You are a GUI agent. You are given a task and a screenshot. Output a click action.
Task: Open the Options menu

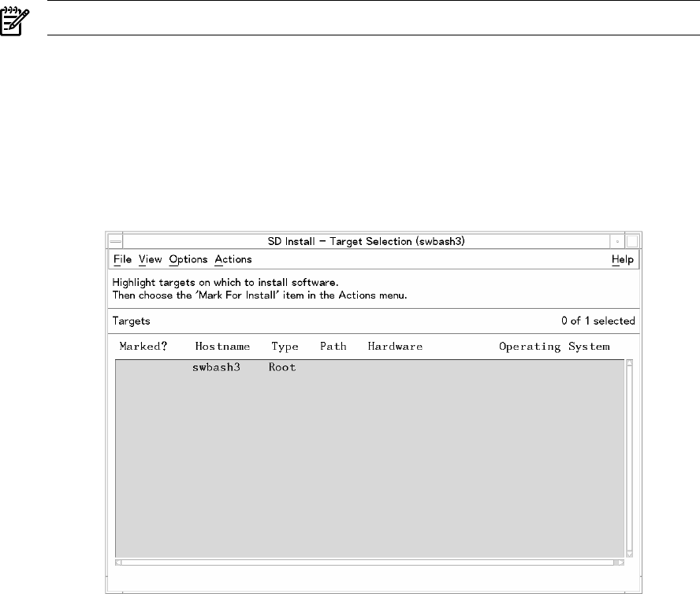(188, 259)
